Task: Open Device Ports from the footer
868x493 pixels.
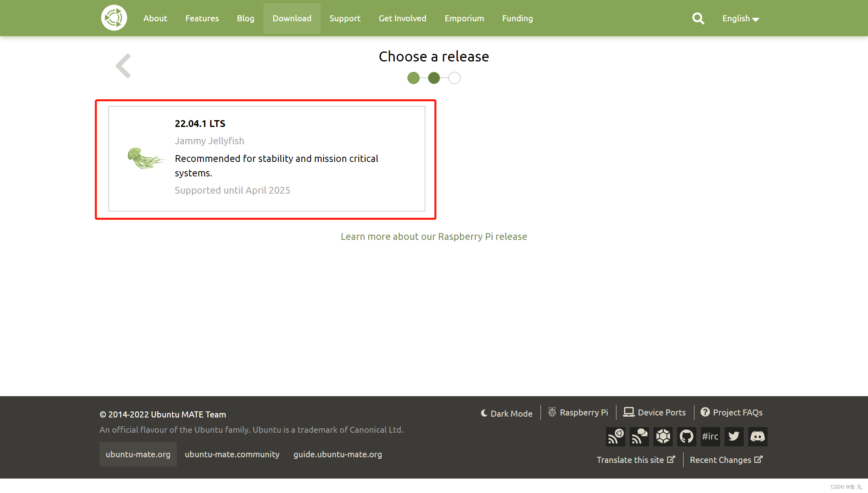Action: 654,412
